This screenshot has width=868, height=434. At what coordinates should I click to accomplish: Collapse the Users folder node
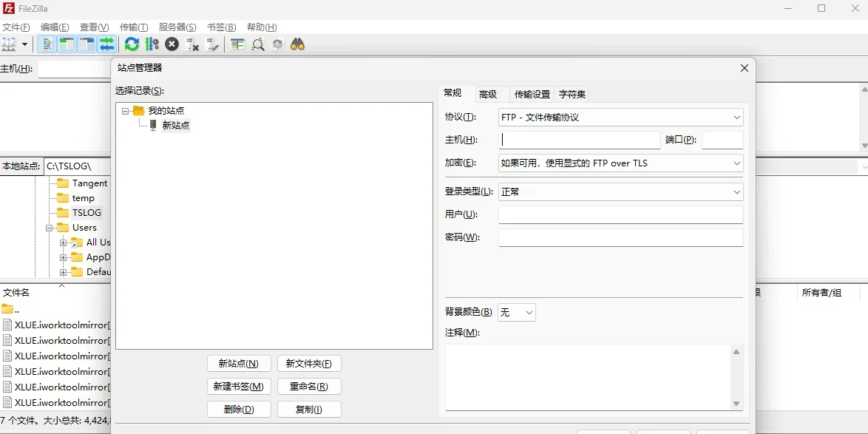tap(50, 228)
